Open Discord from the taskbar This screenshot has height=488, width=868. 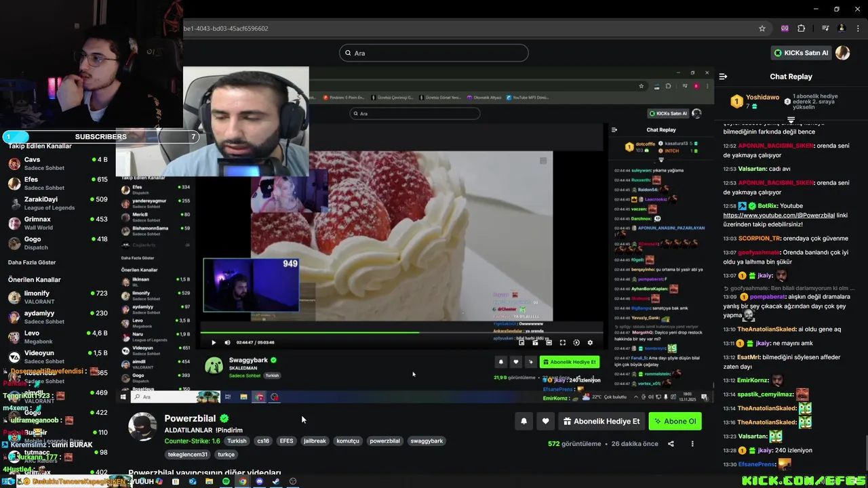pyautogui.click(x=259, y=481)
